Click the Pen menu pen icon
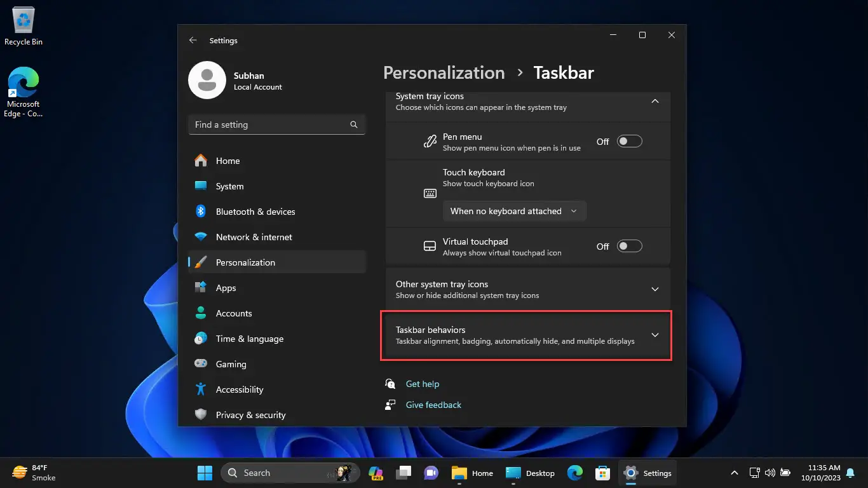Viewport: 868px width, 488px height. click(x=430, y=142)
